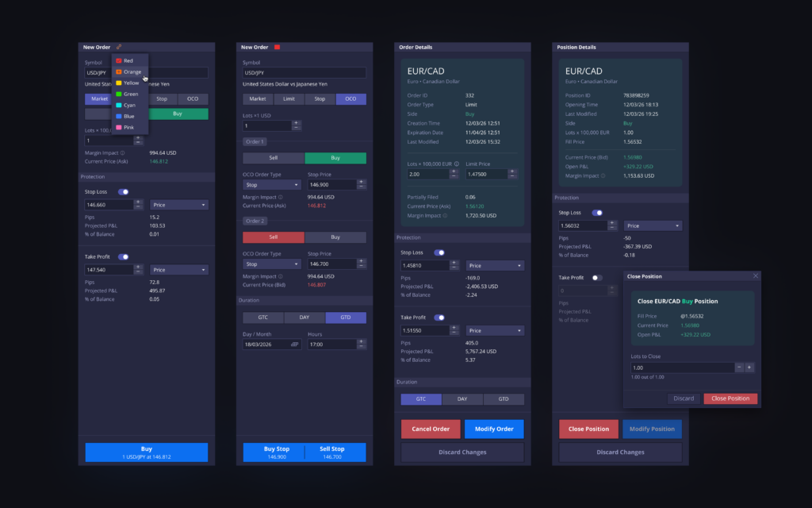Open the OCO Order Type dropdown for Order 1

[x=272, y=184]
